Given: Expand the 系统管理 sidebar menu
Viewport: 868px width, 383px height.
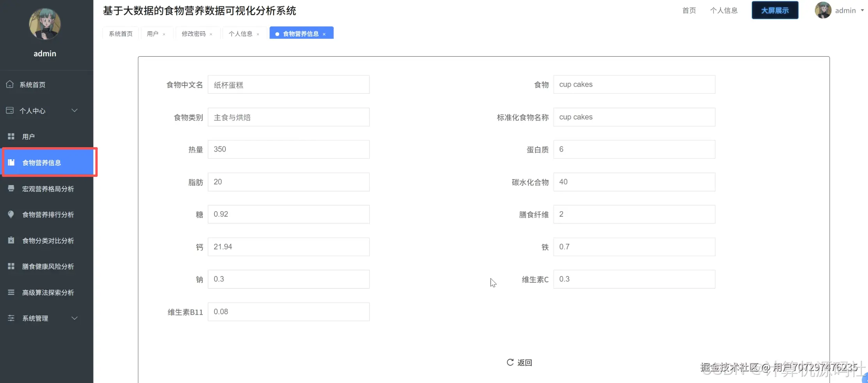Looking at the screenshot, I should tap(34, 318).
